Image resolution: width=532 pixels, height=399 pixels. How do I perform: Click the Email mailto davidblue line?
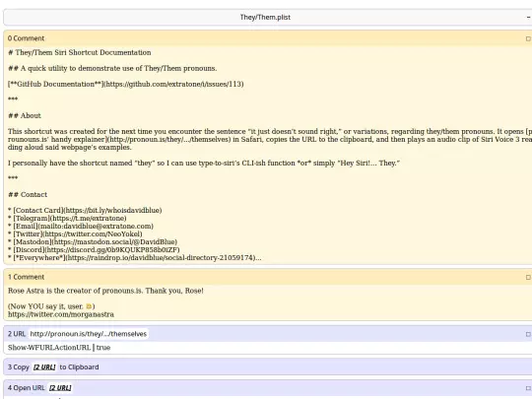point(81,226)
